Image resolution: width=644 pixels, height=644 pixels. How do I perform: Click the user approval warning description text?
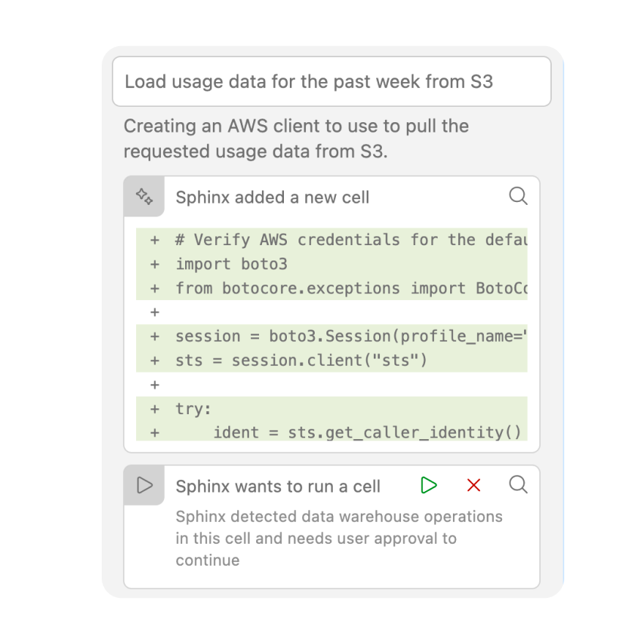[338, 538]
